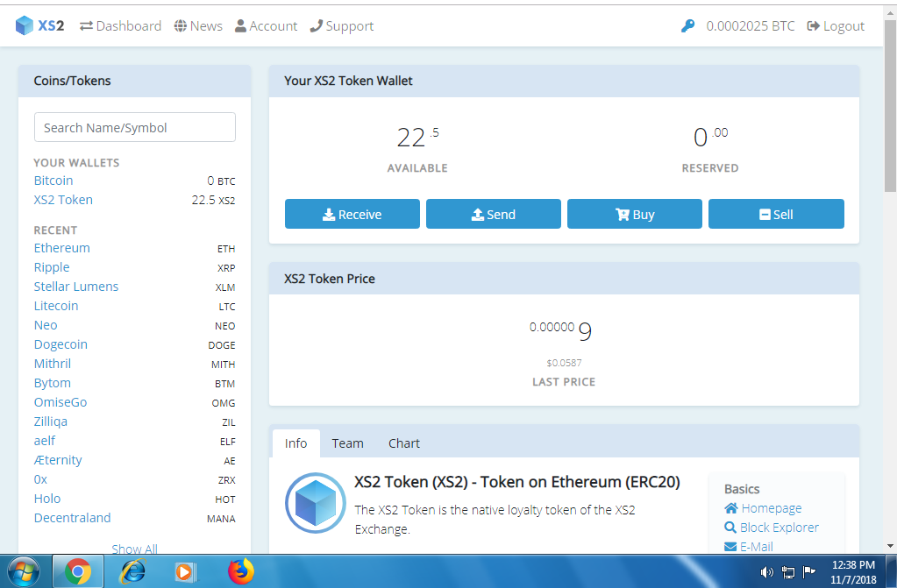This screenshot has height=588, width=897.
Task: Click the blue key icon in header
Action: (x=687, y=26)
